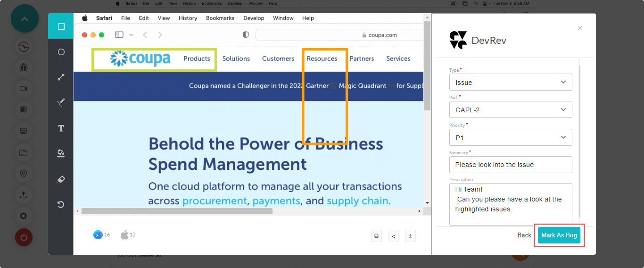The height and width of the screenshot is (268, 644).
Task: Click the Description text area
Action: point(511,204)
